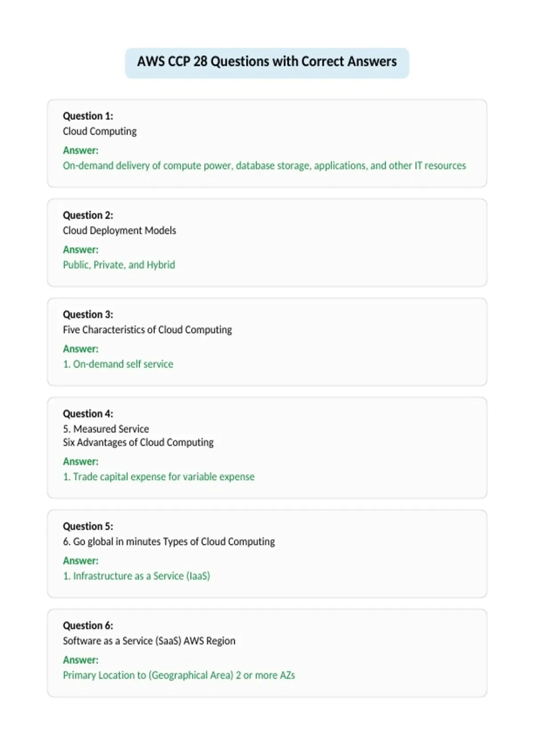Click the title AWS CCP 28 Questions heading
Viewport: 534px width, 756px height.
[267, 61]
